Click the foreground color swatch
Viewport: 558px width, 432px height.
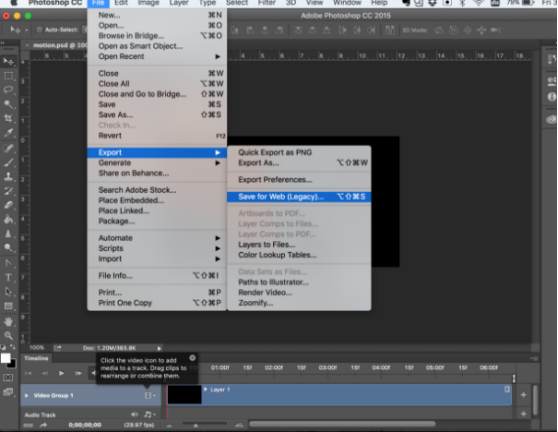(x=5, y=358)
